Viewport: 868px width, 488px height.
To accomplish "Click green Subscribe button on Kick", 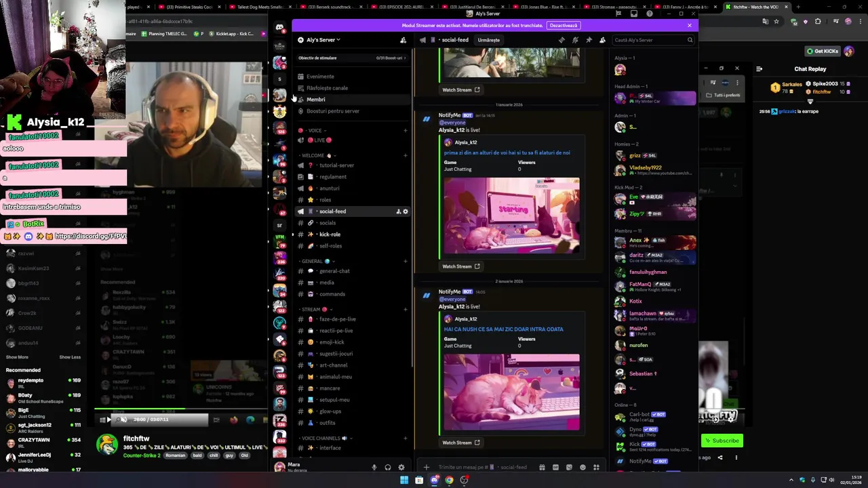I will click(722, 441).
